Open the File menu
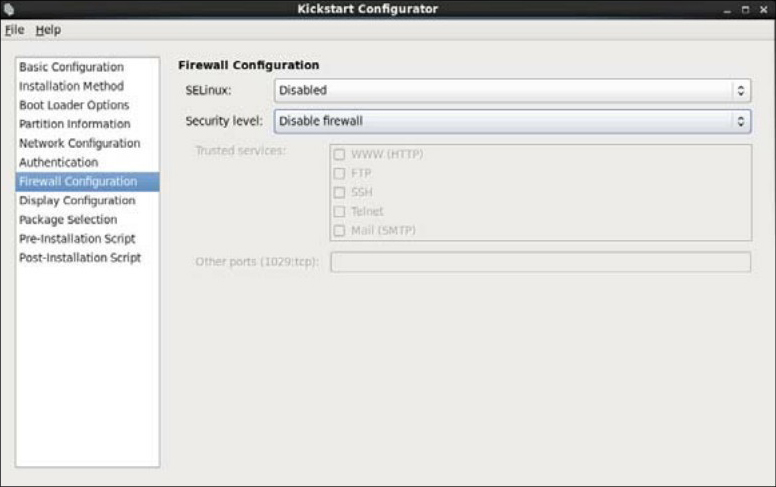 (14, 30)
